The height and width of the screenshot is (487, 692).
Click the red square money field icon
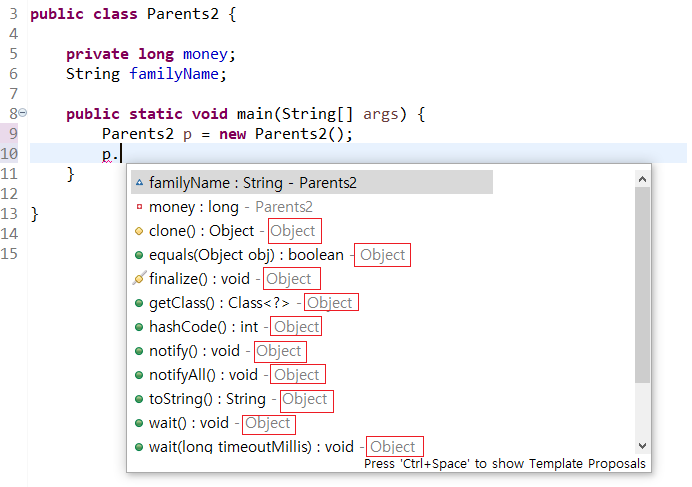pyautogui.click(x=139, y=207)
